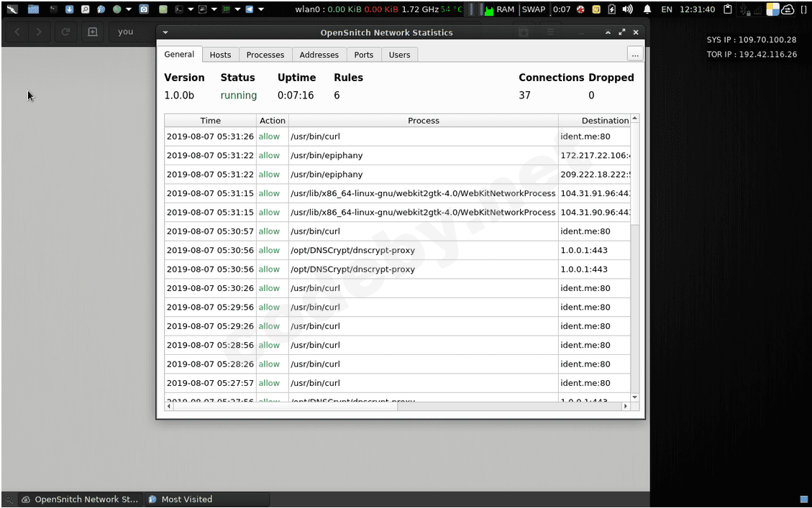Image resolution: width=812 pixels, height=508 pixels.
Task: Open the screenshot camera icon in the top panel
Action: (144, 9)
